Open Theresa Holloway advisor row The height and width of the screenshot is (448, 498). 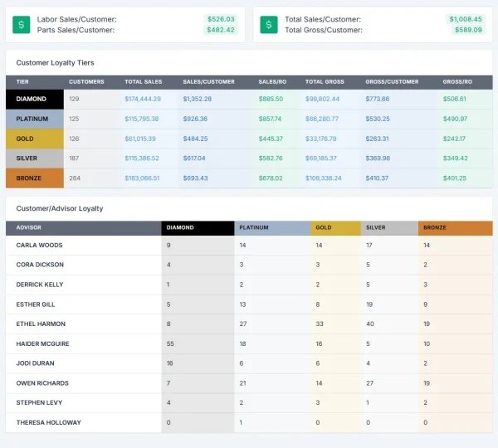(48, 422)
